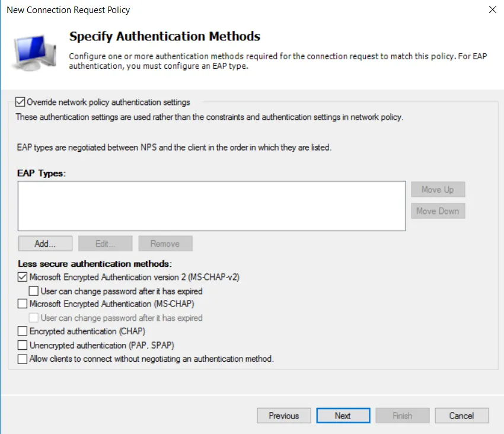The image size is (504, 434).
Task: Enable user password change after expiration for MS-CHAP-v2
Action: coord(34,291)
